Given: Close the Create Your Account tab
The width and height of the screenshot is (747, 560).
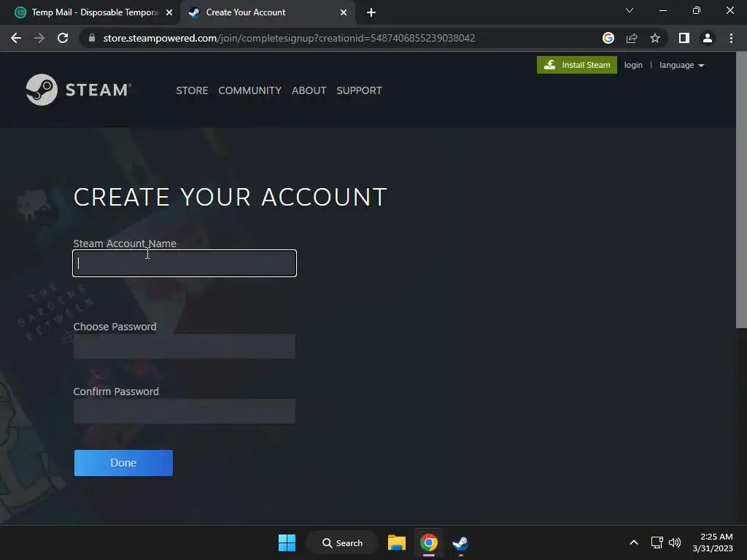Looking at the screenshot, I should [x=344, y=12].
